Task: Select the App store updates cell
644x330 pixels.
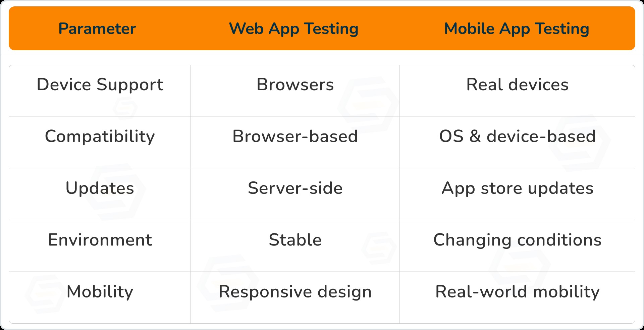Action: [x=517, y=188]
